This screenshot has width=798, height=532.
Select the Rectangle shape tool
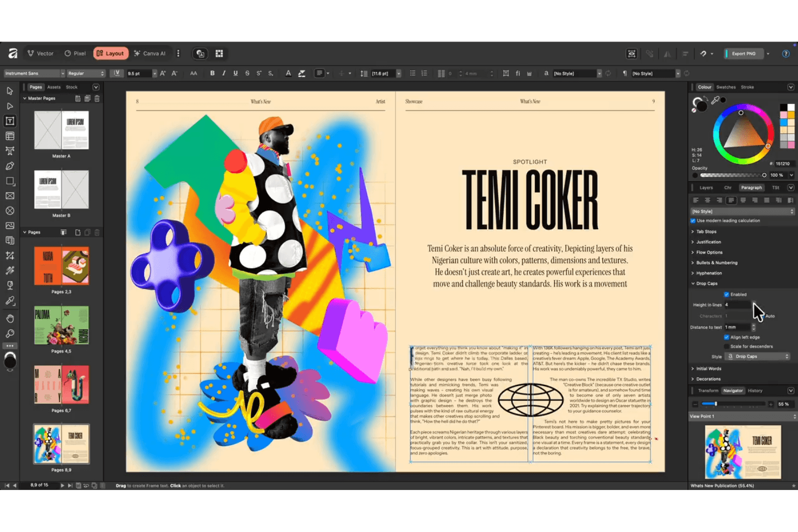[x=10, y=181]
